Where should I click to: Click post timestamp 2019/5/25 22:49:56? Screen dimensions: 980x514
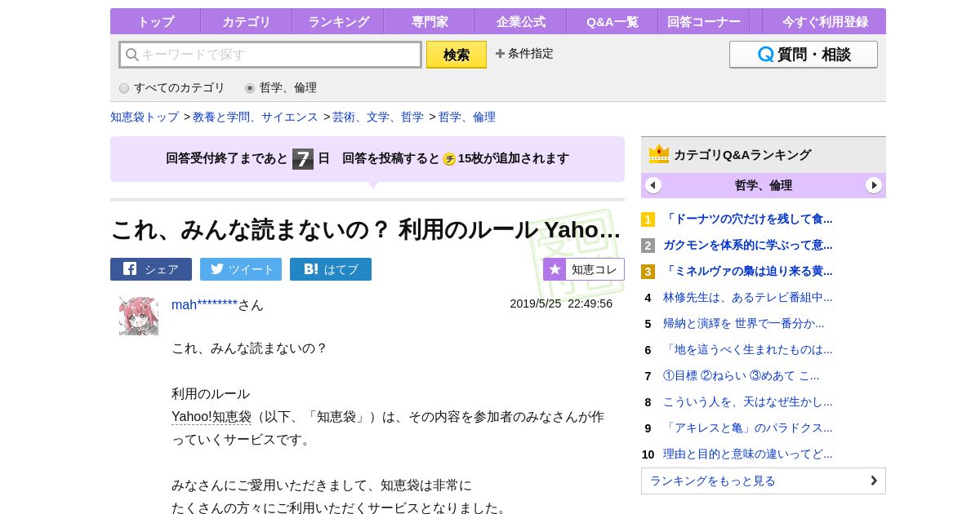(x=561, y=304)
